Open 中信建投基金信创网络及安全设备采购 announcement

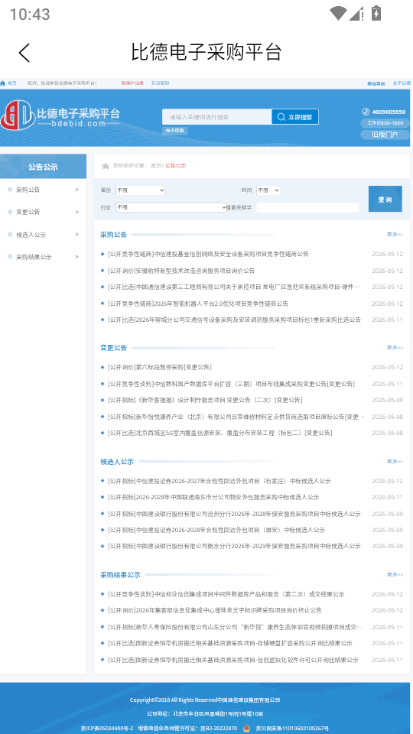pyautogui.click(x=208, y=254)
